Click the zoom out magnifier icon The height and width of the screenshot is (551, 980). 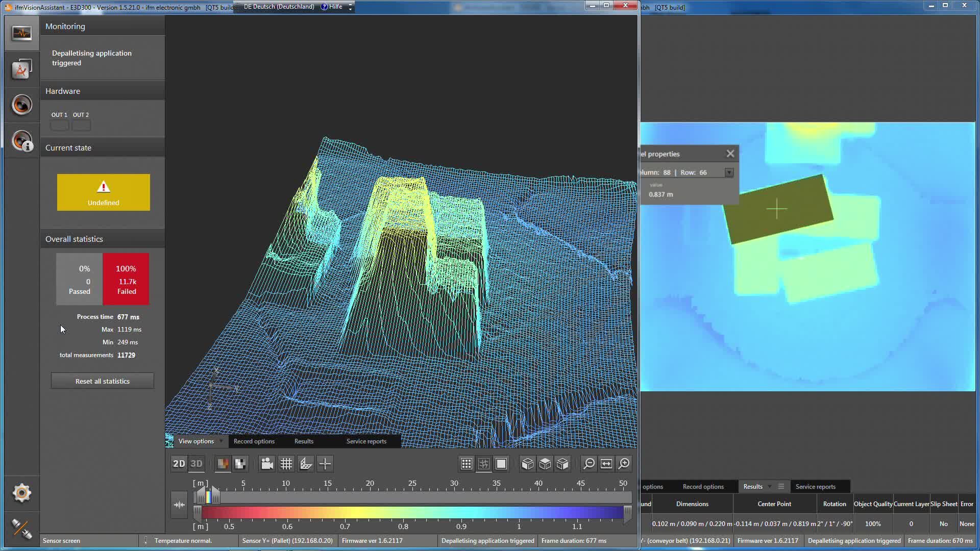tap(589, 464)
